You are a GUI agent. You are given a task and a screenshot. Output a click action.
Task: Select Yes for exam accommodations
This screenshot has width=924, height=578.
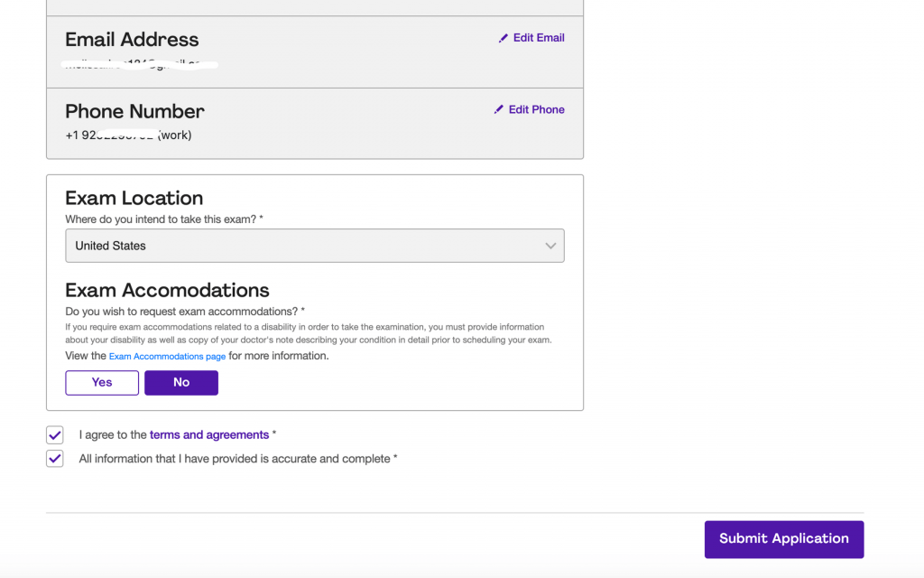(x=102, y=383)
